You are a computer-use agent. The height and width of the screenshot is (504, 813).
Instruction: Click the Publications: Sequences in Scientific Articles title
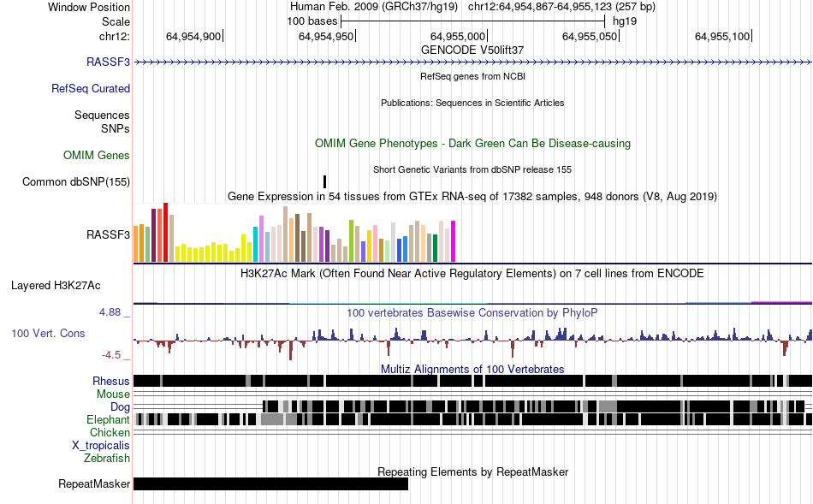472,103
